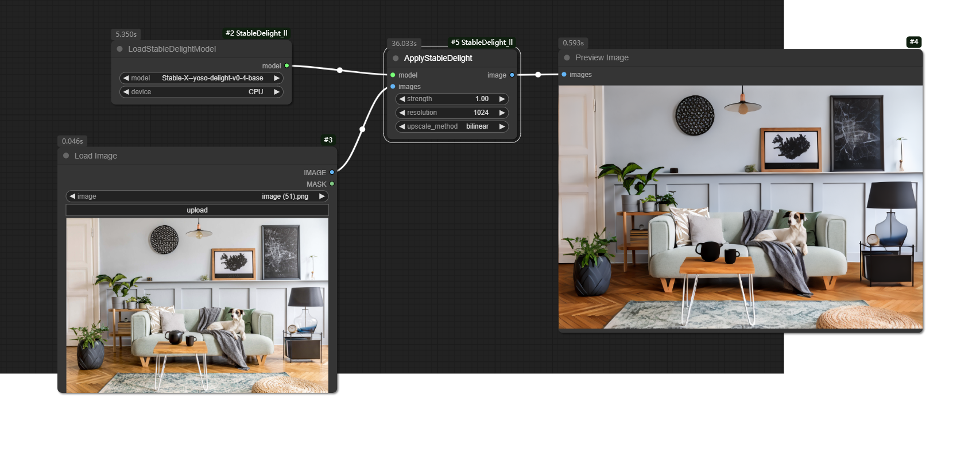980x467 pixels.
Task: Decrease resolution with the left arrow
Action: pyautogui.click(x=402, y=113)
